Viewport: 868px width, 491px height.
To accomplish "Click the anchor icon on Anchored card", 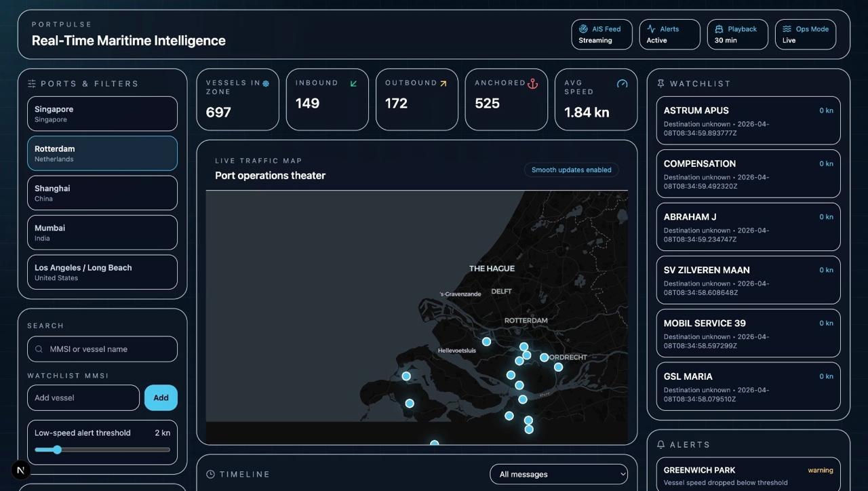I will 532,83.
